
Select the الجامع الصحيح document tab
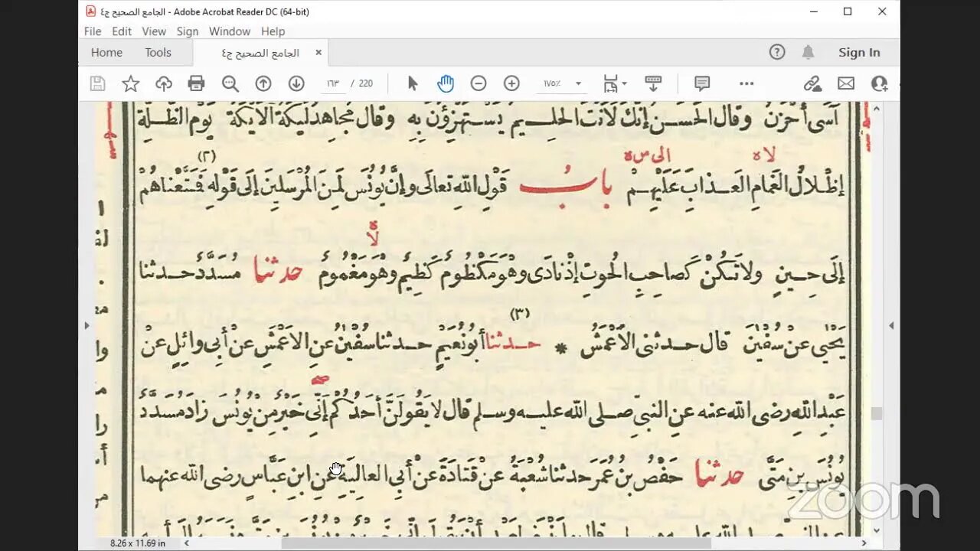coord(260,53)
